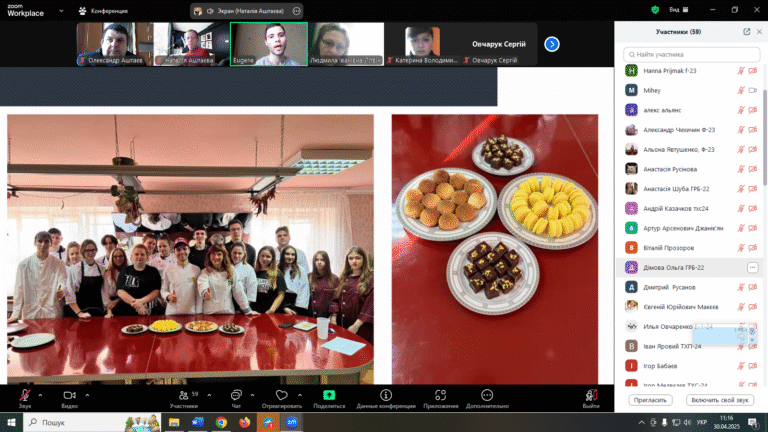
Task: Open the Отреагировать heart reactions
Action: 282,399
